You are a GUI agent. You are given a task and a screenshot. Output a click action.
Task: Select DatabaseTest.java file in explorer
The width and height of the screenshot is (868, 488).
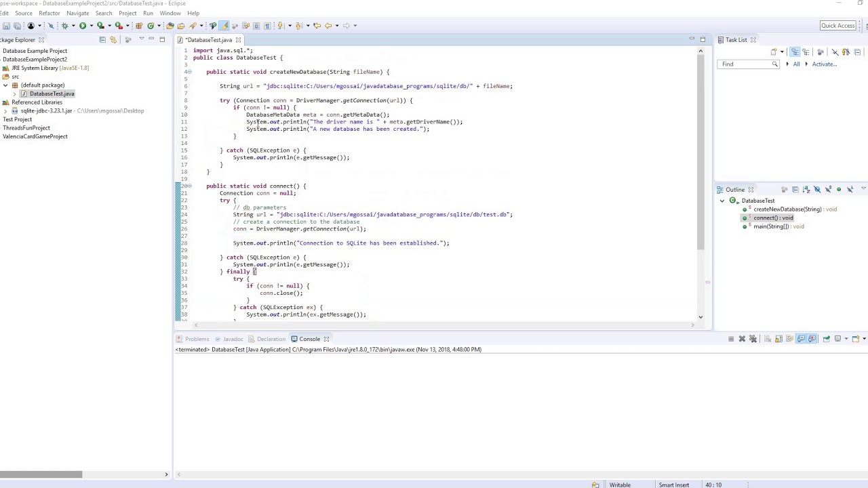point(52,94)
